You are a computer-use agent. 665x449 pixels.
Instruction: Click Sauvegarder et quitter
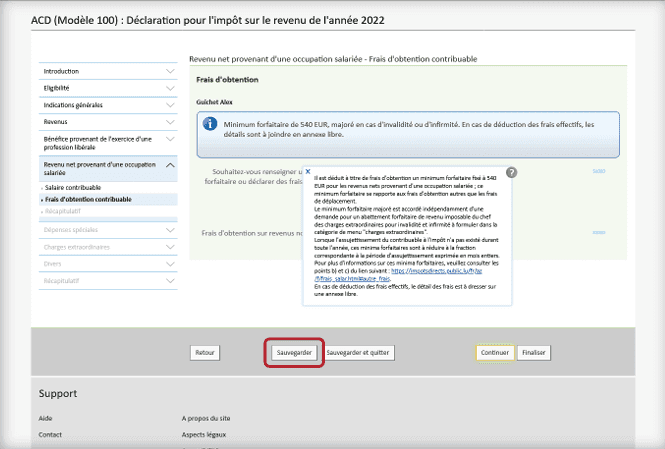click(x=359, y=353)
